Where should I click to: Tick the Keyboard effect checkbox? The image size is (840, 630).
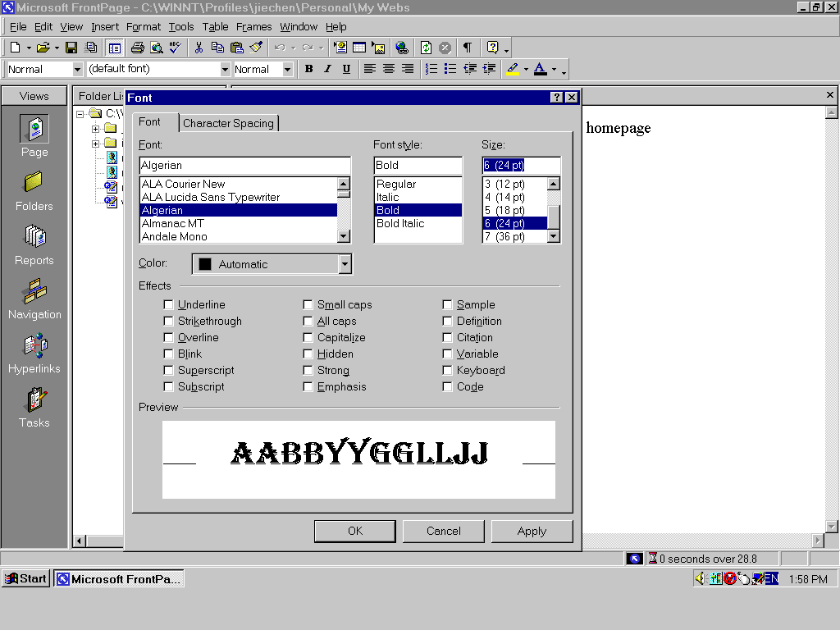448,371
